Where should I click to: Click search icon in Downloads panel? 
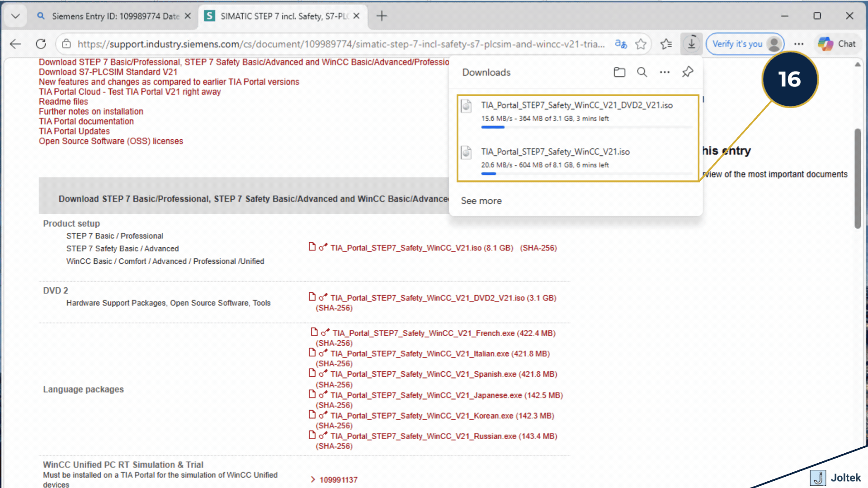coord(642,72)
